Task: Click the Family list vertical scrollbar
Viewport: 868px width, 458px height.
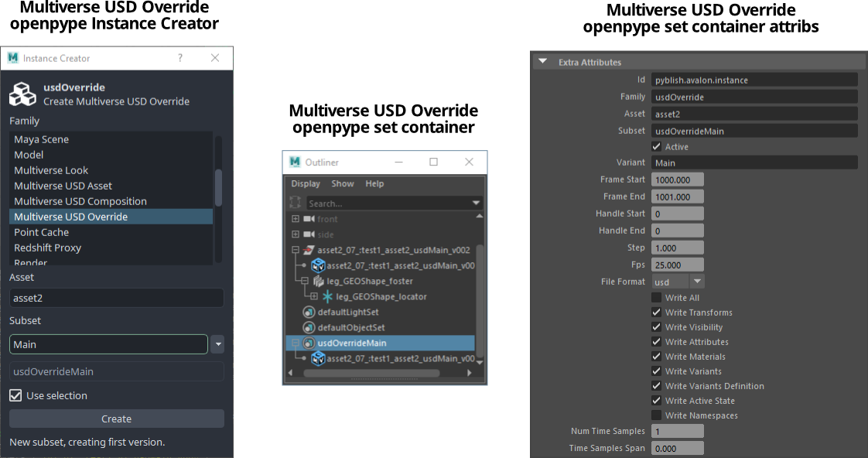Action: (218, 187)
